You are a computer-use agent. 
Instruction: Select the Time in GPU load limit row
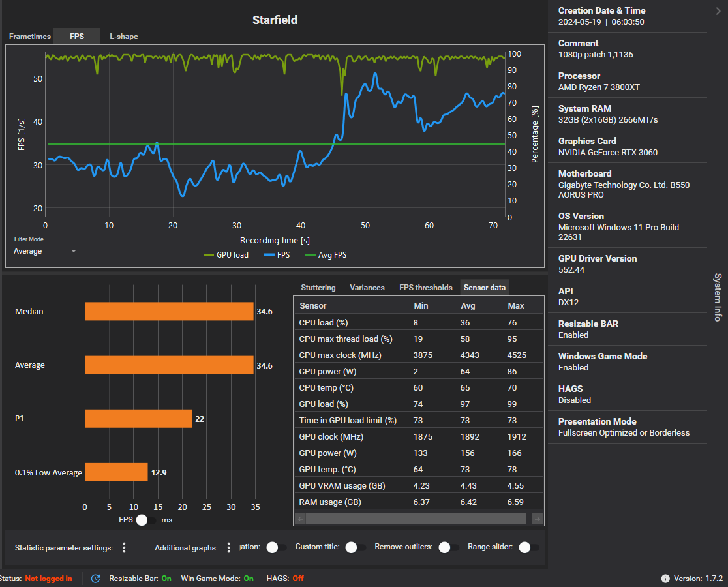tap(418, 421)
